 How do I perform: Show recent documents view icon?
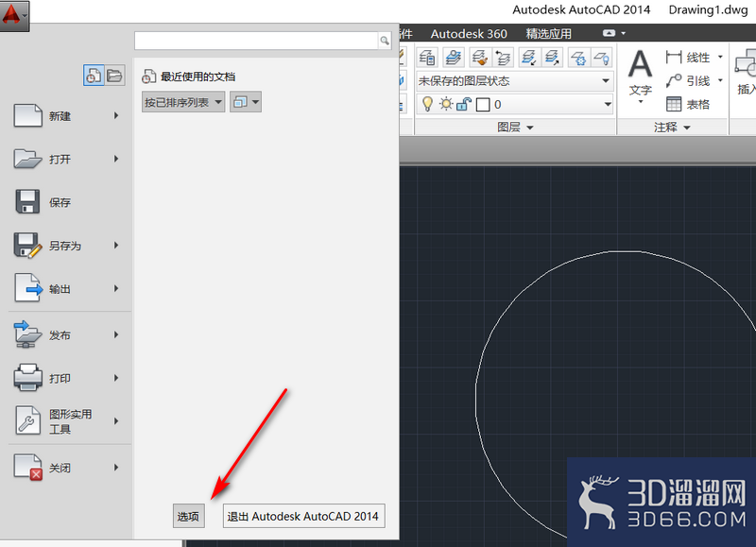[94, 76]
